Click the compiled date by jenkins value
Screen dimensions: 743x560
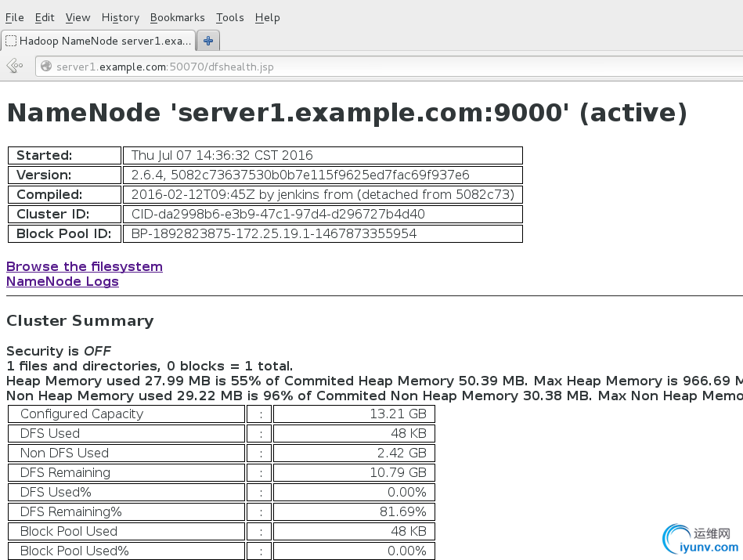323,194
